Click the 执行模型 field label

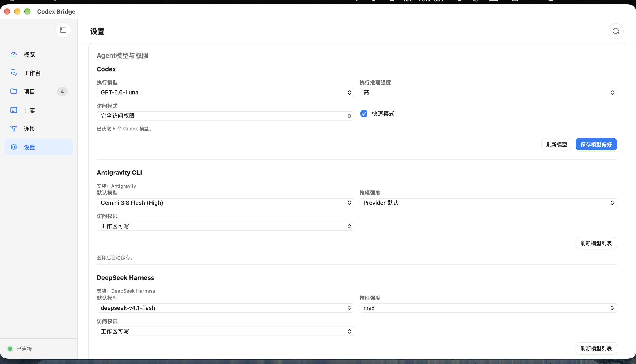107,83
